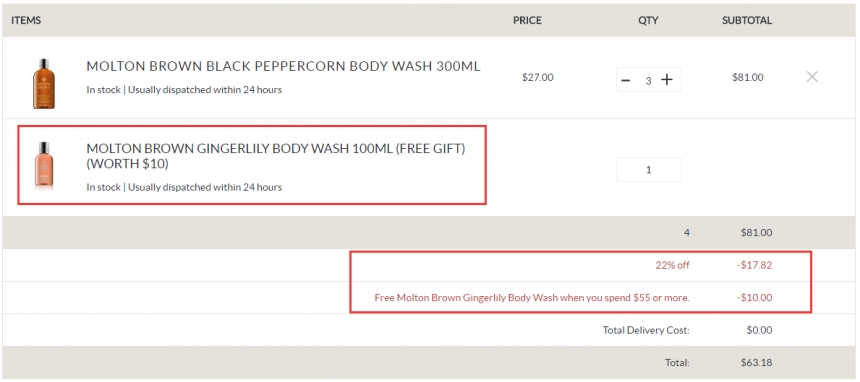
Task: Click the $63.18 order total amount
Action: pos(756,362)
